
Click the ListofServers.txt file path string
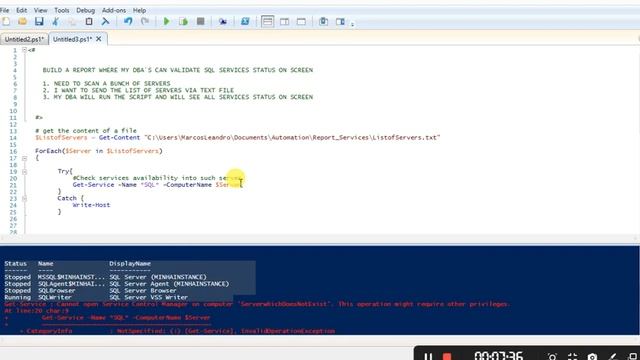pyautogui.click(x=292, y=138)
